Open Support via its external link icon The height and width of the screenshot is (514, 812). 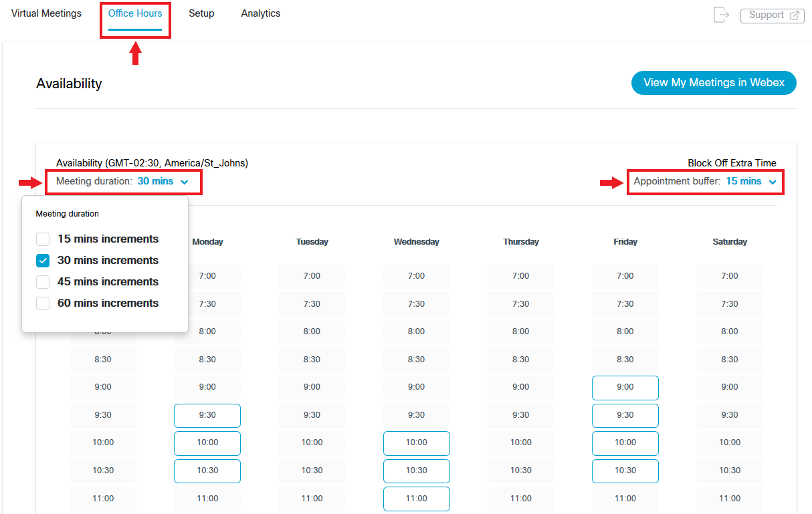[795, 15]
